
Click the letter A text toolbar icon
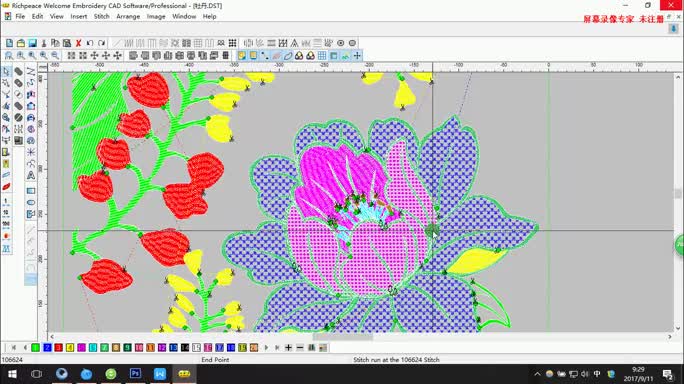294,43
